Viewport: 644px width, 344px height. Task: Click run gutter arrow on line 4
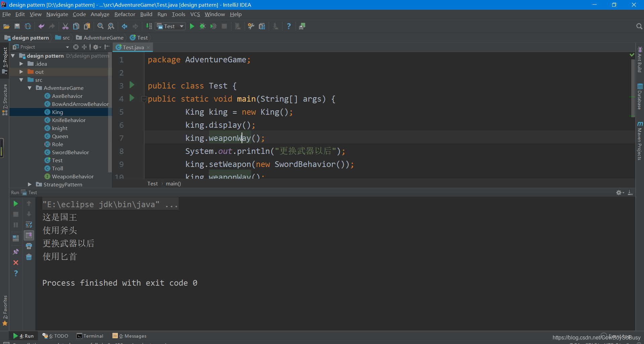click(132, 98)
